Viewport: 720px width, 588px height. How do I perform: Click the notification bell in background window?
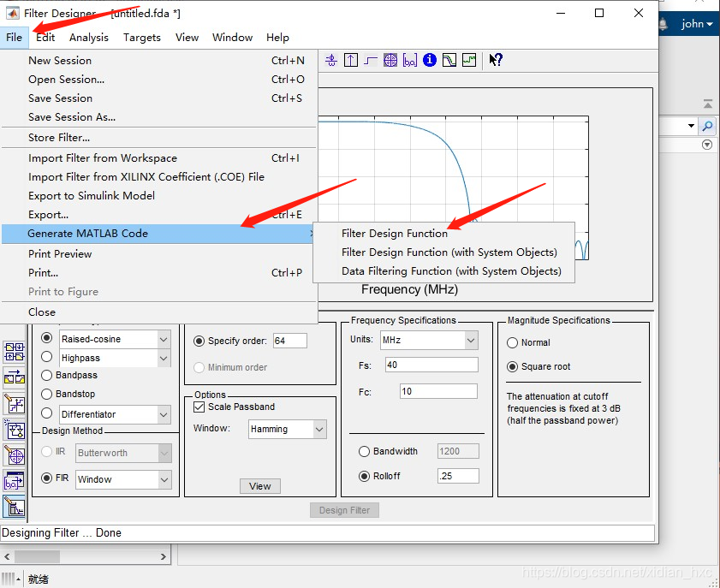pos(663,24)
